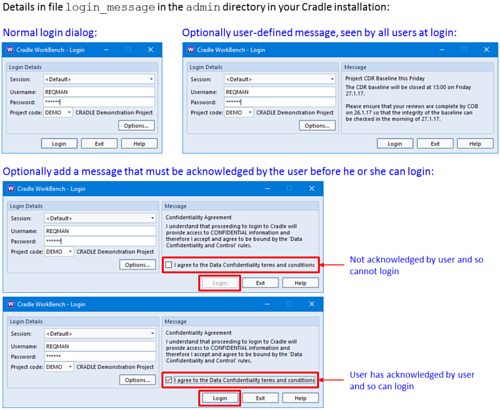Click Exit in the unchecked agreement dialog
The width and height of the screenshot is (500, 410).
[x=260, y=283]
